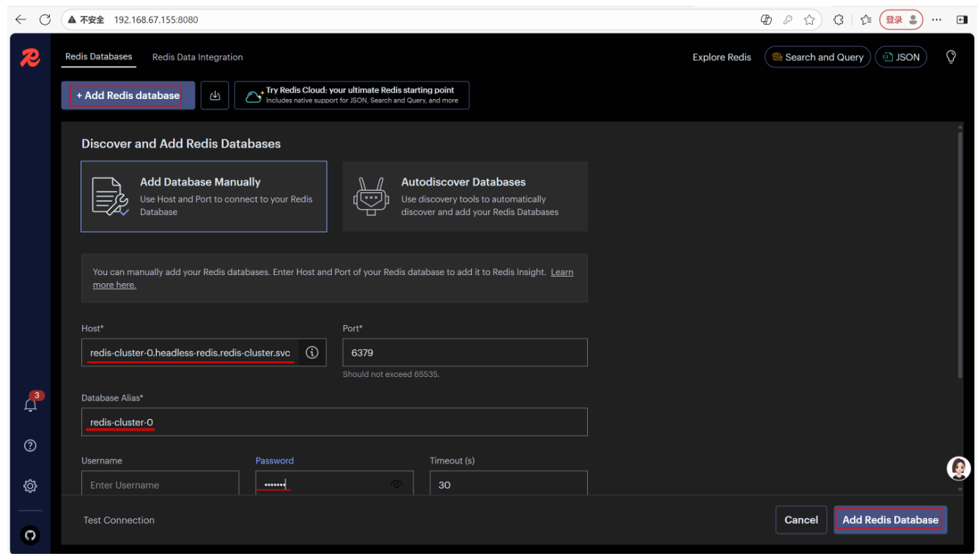Screen dimensions: 980x559
Task: Open the help center question mark icon
Action: (30, 445)
